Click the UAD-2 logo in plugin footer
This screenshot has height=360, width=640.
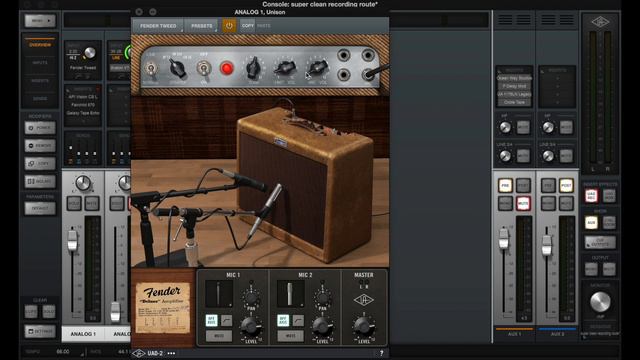[x=148, y=353]
